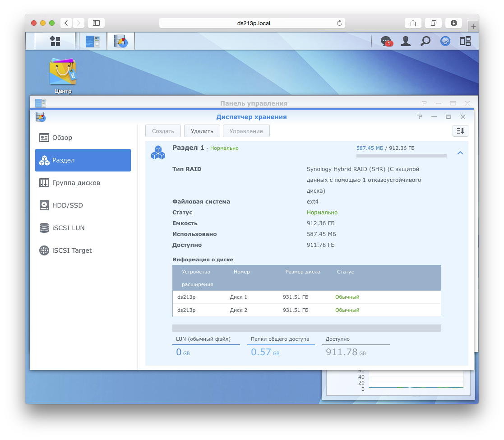This screenshot has height=440, width=504.
Task: Select the Раздел sidebar item
Action: point(83,160)
